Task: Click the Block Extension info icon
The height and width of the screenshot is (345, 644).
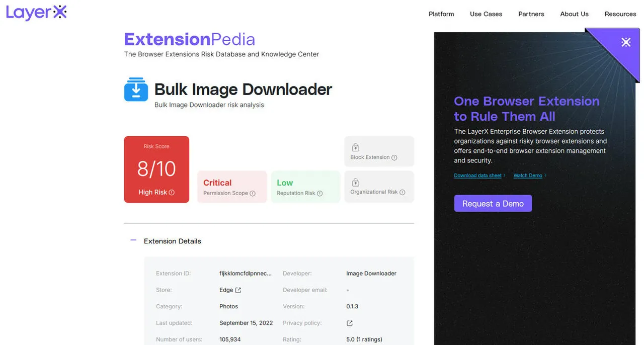Action: click(394, 157)
